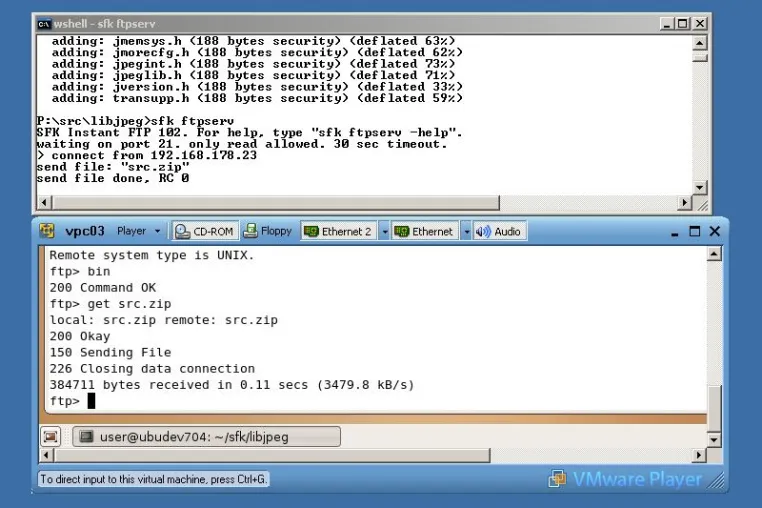Click the 'Remote system type is UNIX.' line
Screen dimensions: 762x508
[x=152, y=255]
